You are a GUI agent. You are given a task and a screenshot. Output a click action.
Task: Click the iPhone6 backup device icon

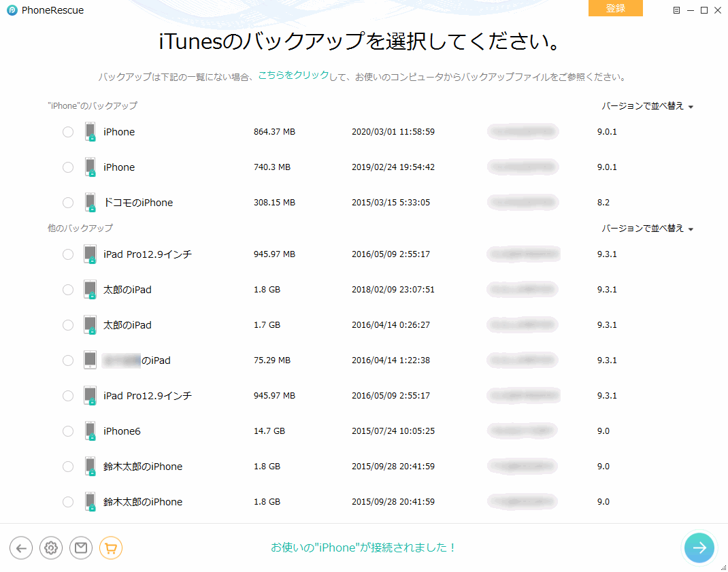(90, 431)
